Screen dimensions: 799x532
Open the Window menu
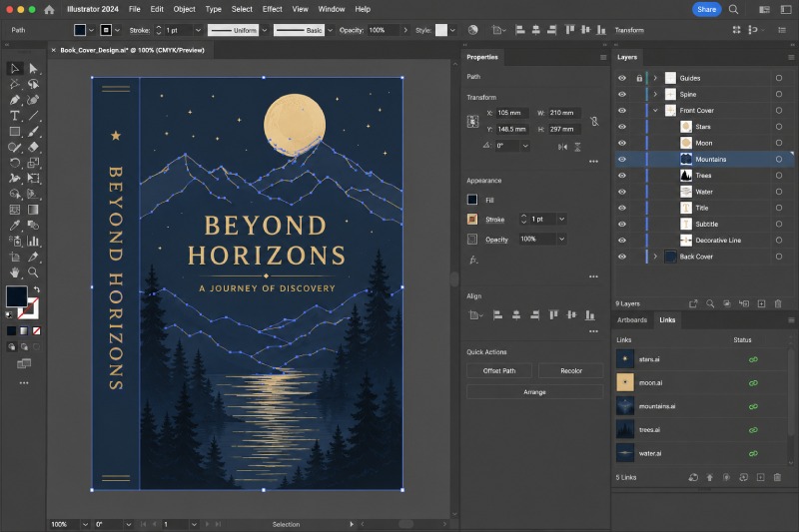coord(332,9)
